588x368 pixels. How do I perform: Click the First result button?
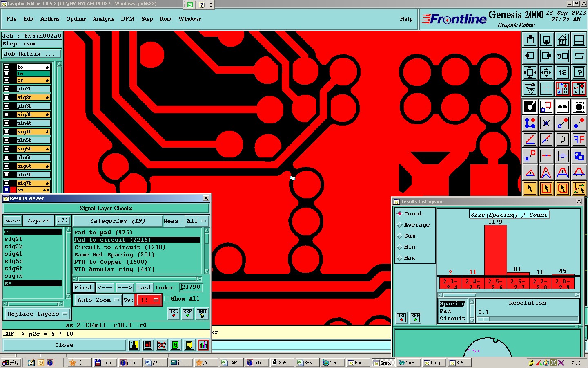pyautogui.click(x=84, y=287)
